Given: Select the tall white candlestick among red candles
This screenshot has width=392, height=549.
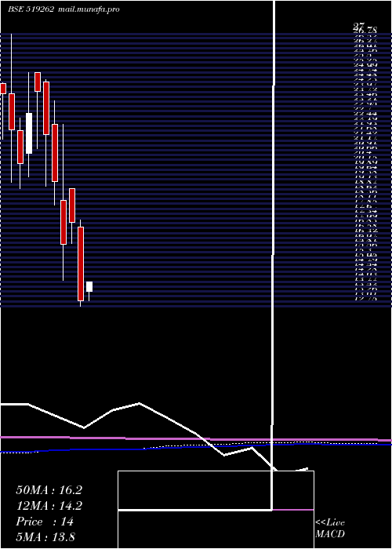Looking at the screenshot, I should click(29, 133).
